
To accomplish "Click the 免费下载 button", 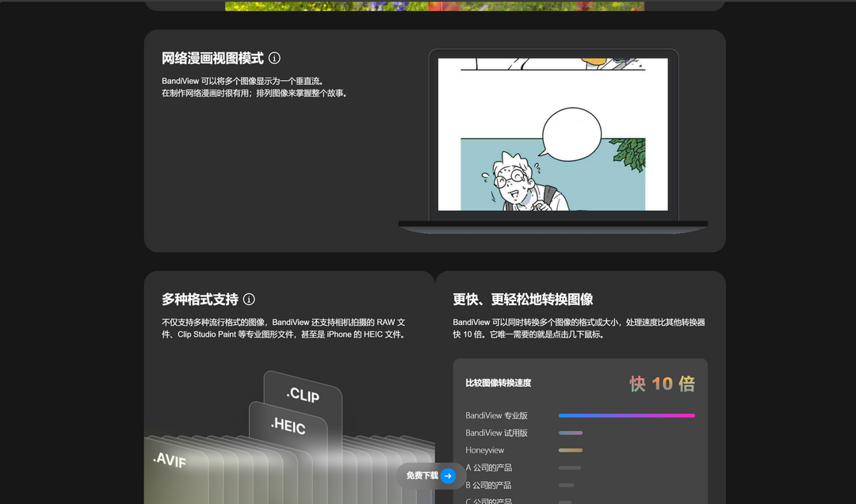I will click(421, 475).
